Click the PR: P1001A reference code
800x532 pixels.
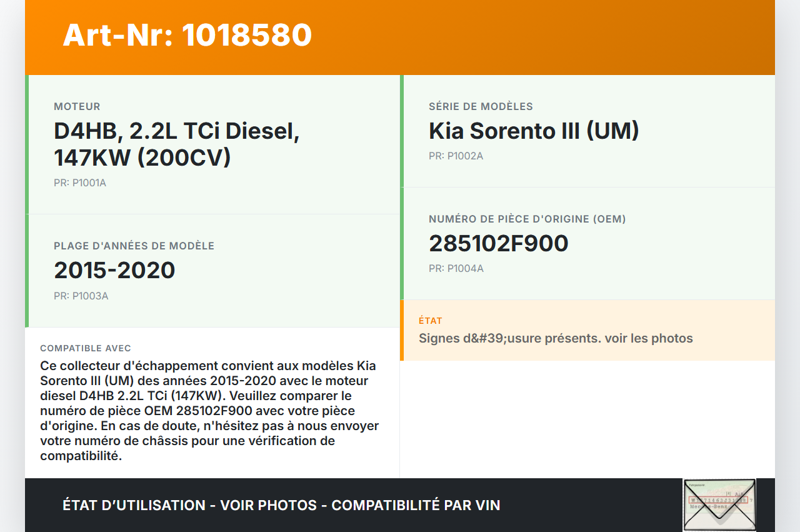click(x=80, y=183)
